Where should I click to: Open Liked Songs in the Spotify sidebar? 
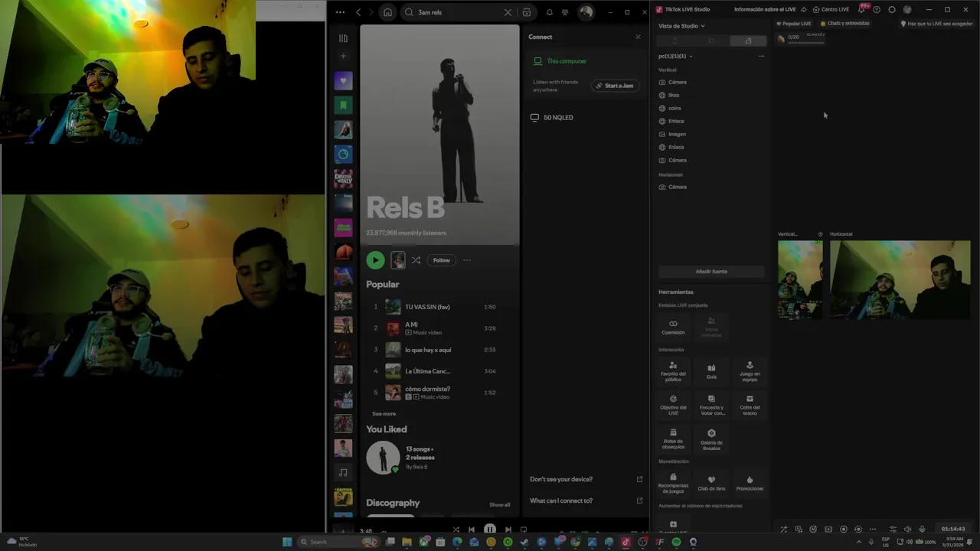coord(343,80)
